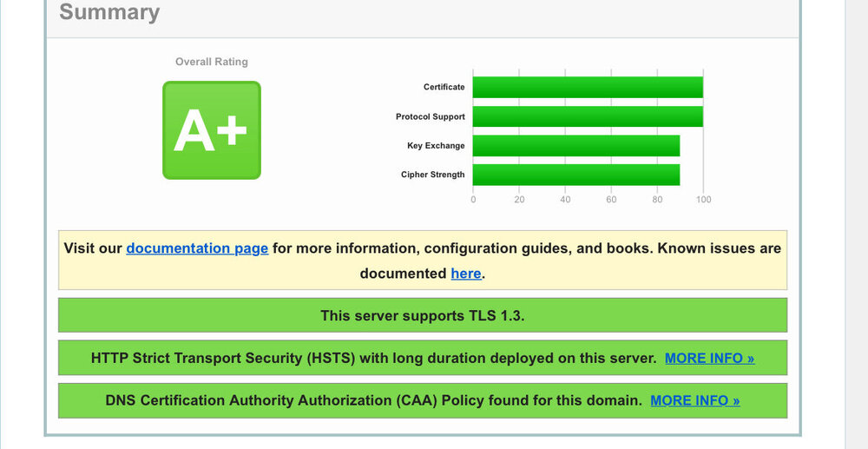Follow the 'here' known issues link

tap(465, 274)
